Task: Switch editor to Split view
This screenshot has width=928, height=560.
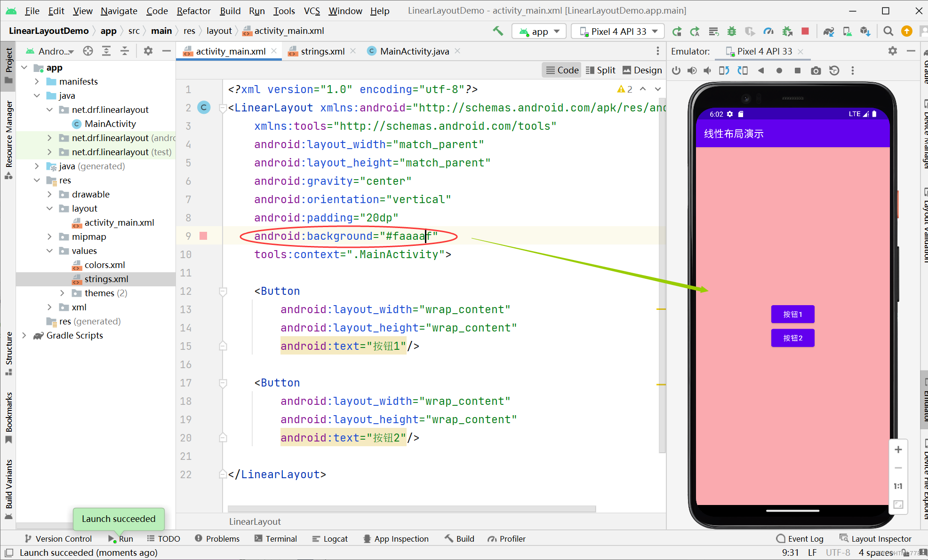Action: click(600, 70)
